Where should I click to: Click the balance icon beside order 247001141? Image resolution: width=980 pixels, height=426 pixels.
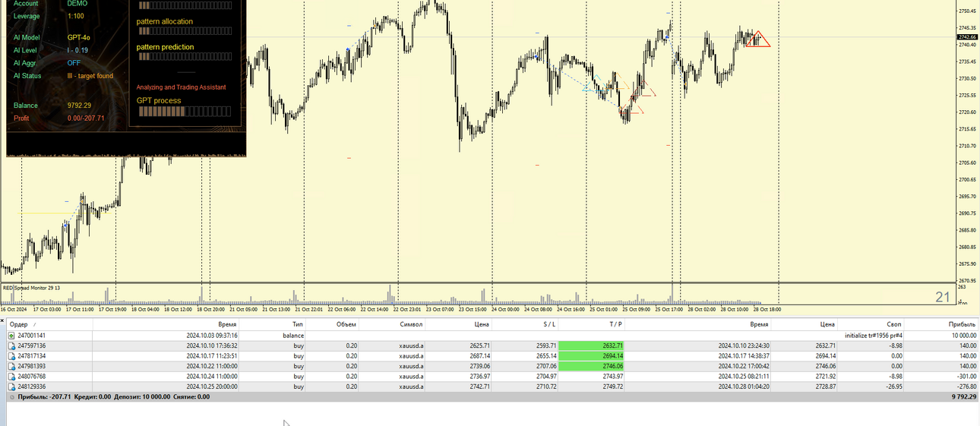(11, 335)
